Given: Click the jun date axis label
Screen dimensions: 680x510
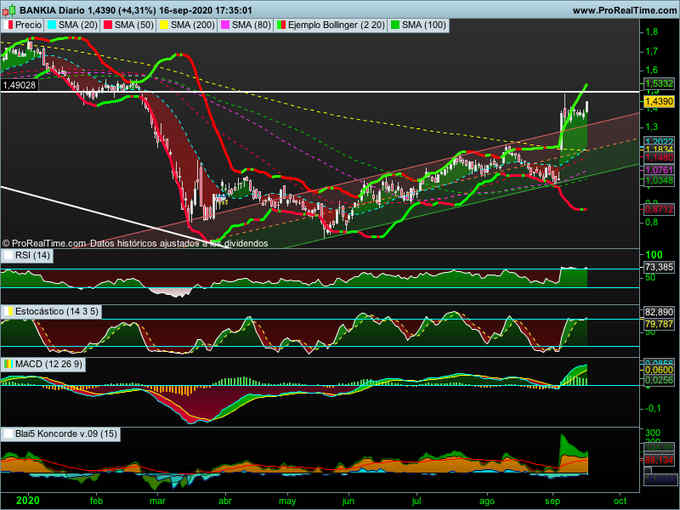Looking at the screenshot, I should click(348, 501).
